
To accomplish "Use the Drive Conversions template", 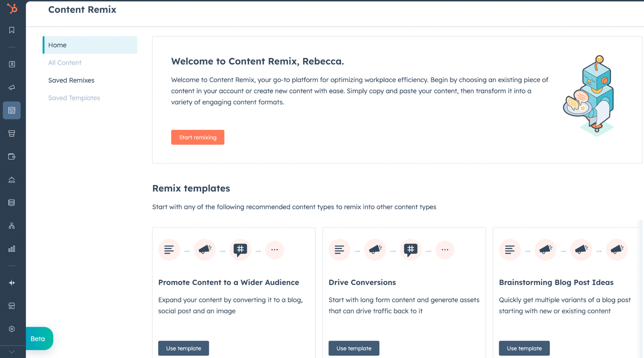I will tap(354, 348).
